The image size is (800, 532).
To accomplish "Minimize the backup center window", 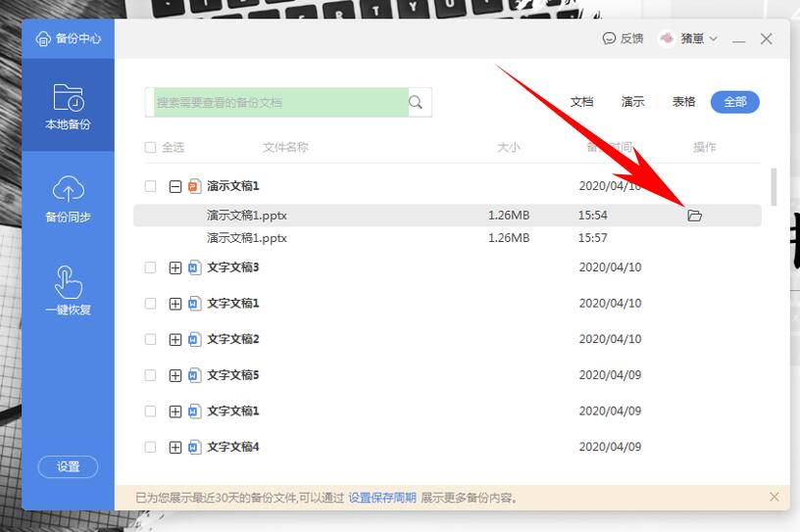I will click(x=739, y=39).
